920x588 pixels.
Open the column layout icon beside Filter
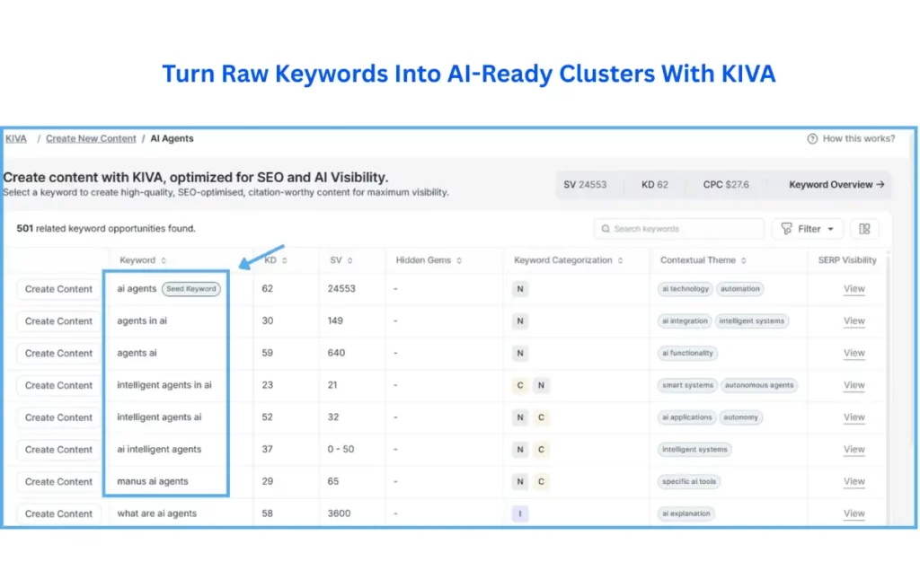click(864, 229)
